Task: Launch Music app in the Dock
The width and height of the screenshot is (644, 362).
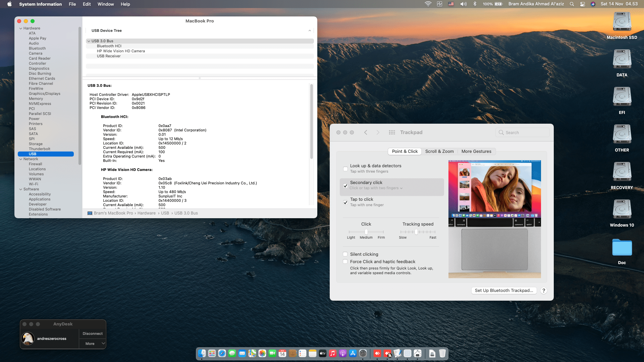Action: [x=333, y=353]
